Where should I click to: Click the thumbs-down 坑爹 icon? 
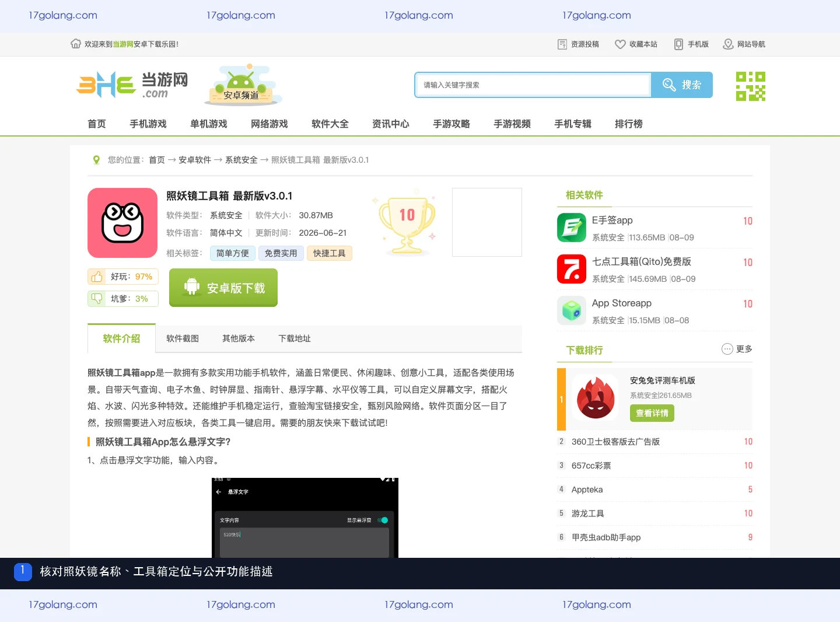(97, 298)
